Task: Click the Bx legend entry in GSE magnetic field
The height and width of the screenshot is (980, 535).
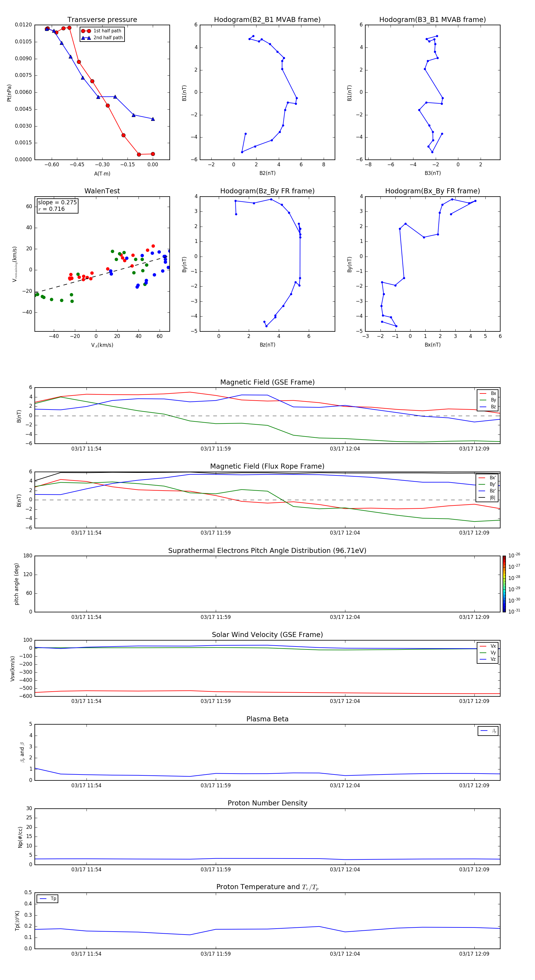Action: tap(488, 393)
